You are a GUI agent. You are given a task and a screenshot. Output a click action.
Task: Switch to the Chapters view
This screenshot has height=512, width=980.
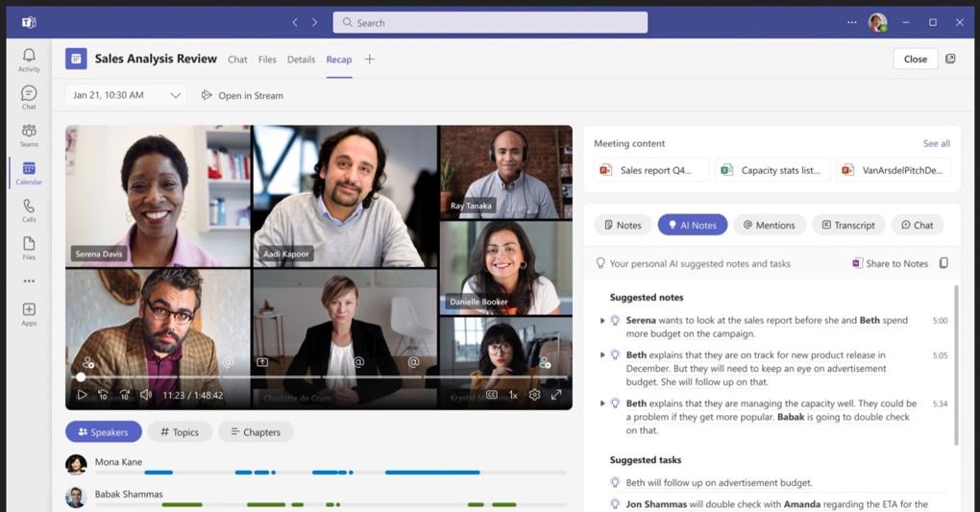pyautogui.click(x=256, y=432)
